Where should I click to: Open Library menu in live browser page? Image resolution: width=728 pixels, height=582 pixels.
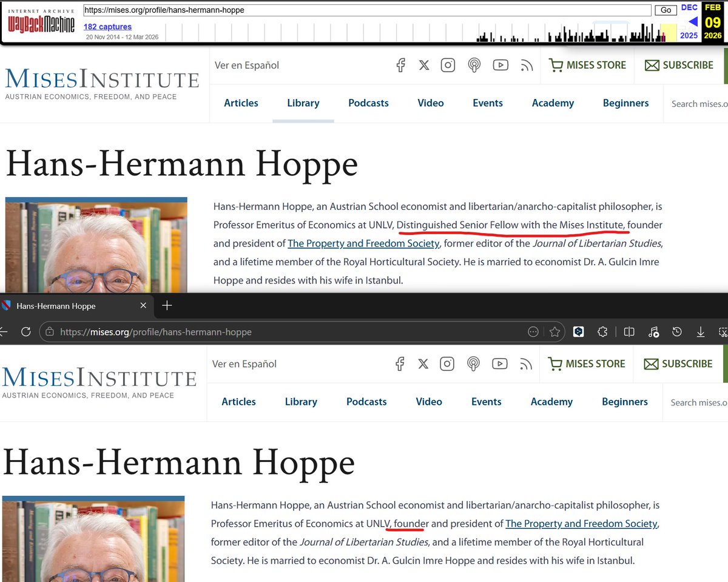click(301, 401)
